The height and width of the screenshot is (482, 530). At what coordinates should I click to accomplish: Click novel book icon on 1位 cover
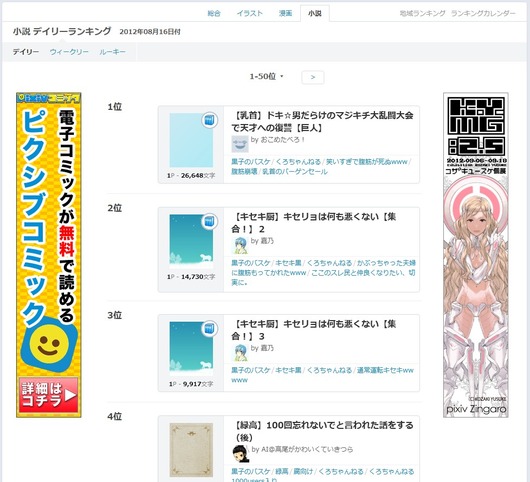(210, 120)
